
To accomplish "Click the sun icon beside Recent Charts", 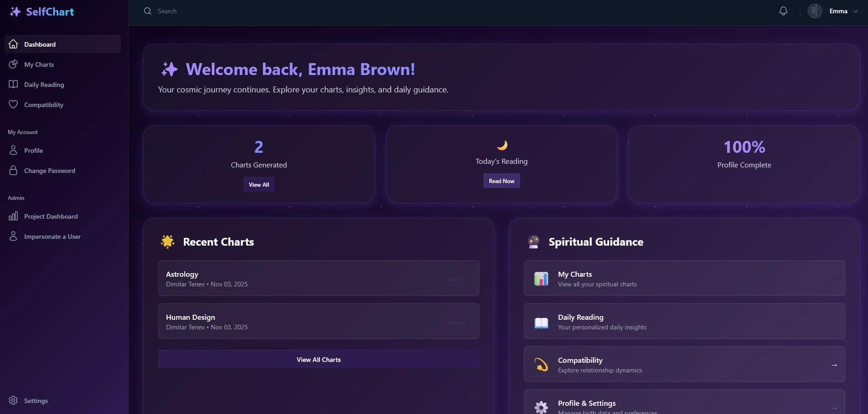I will pyautogui.click(x=168, y=241).
